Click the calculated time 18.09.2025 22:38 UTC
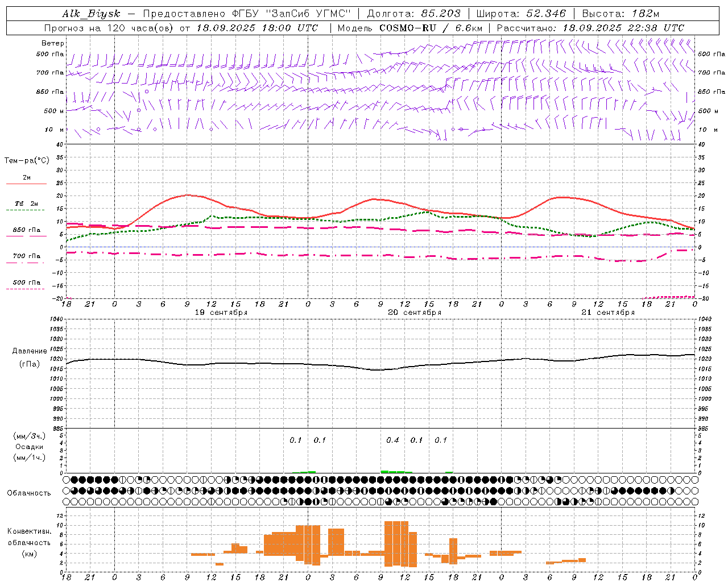Viewport: 728px width, 582px height. coord(623,28)
